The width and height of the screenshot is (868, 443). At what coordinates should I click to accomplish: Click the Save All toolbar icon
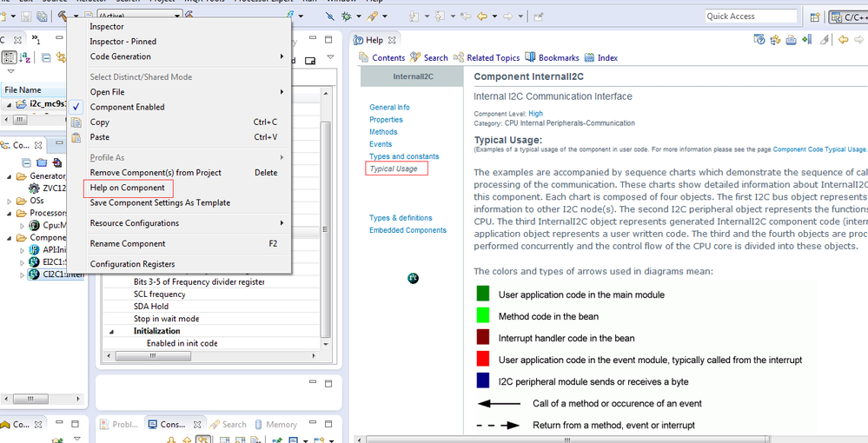tap(42, 17)
